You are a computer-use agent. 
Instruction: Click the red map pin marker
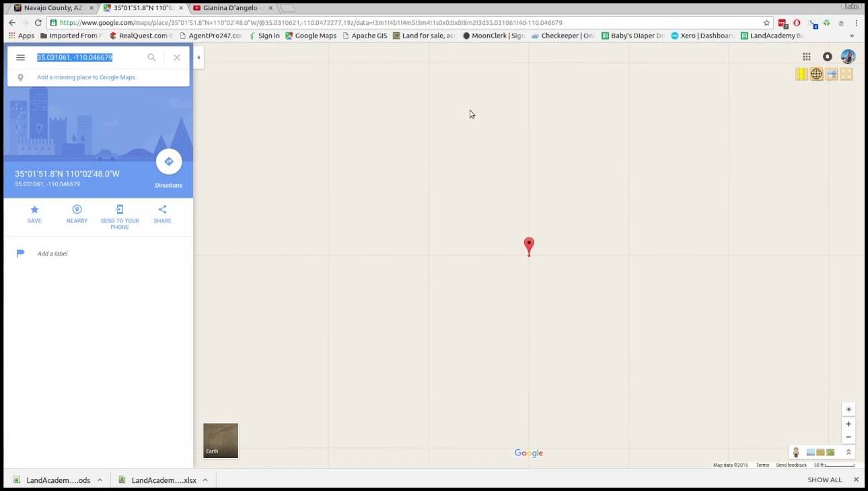[529, 246]
